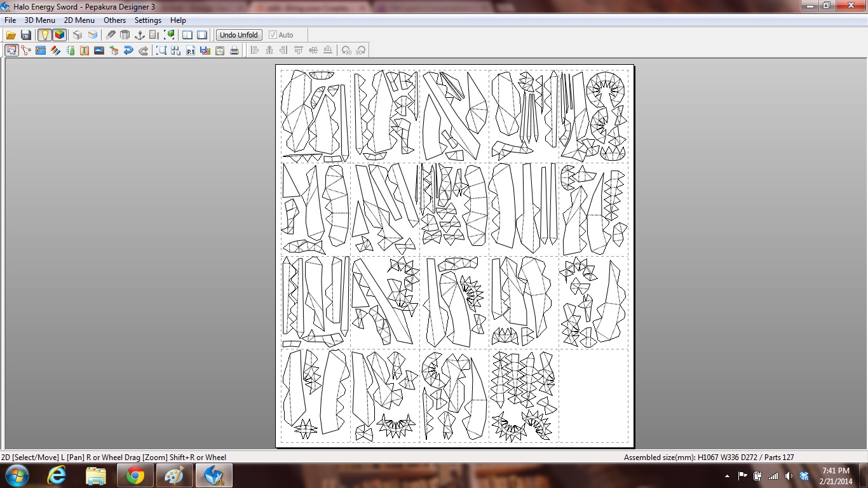
Task: Click the first page of the pattern layout
Action: pyautogui.click(x=315, y=116)
